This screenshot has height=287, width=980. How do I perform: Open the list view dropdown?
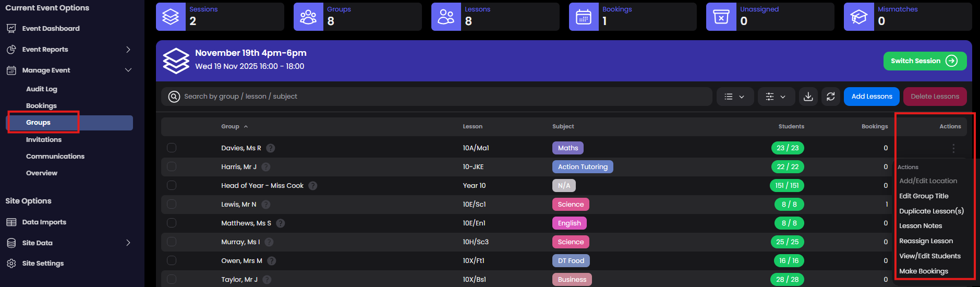734,97
